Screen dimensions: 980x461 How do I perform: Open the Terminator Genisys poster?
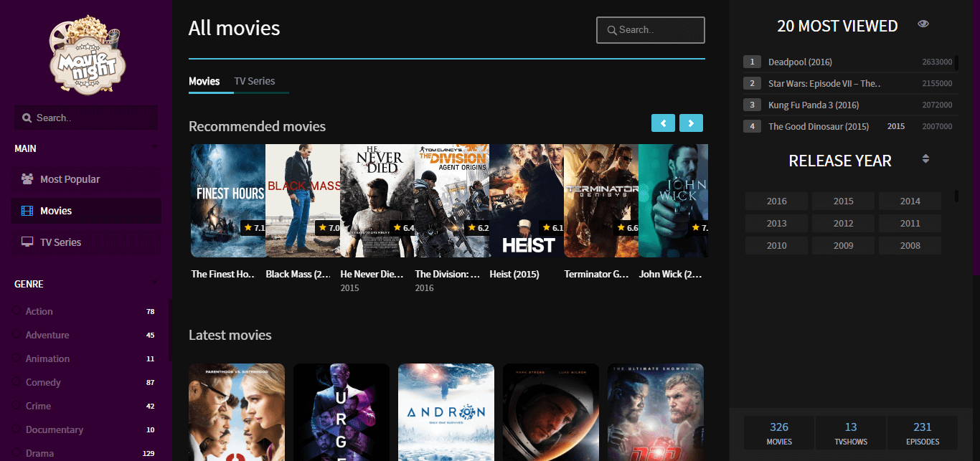pyautogui.click(x=601, y=201)
